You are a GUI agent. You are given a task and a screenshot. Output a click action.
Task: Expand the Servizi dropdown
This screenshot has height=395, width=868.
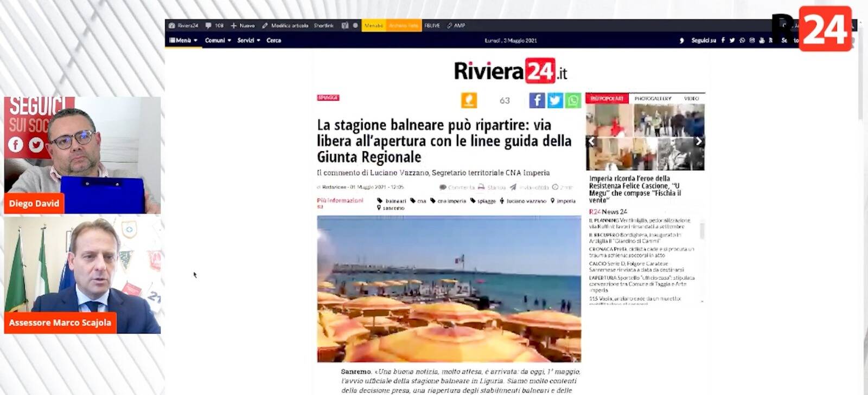(x=249, y=41)
